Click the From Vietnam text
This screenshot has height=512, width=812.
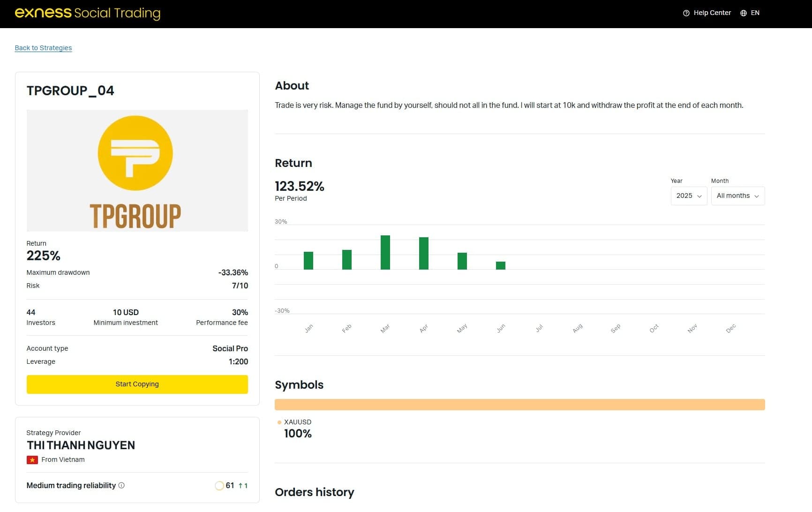pyautogui.click(x=63, y=459)
